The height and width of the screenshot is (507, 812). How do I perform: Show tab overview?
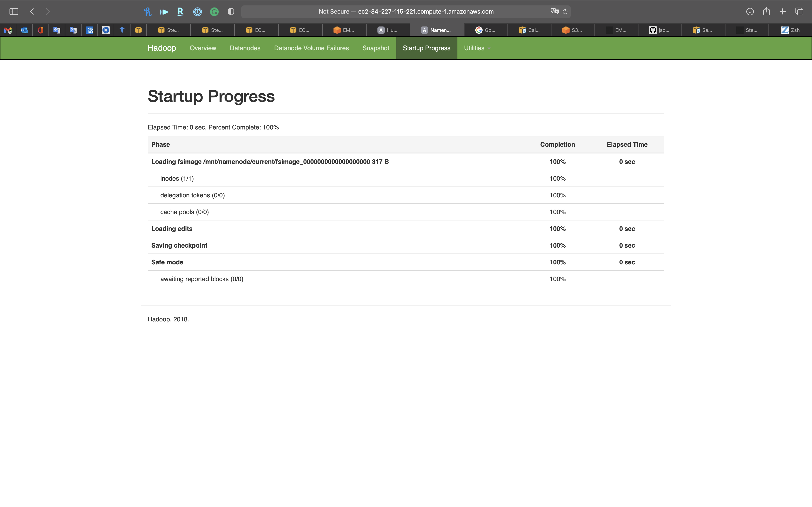click(799, 11)
